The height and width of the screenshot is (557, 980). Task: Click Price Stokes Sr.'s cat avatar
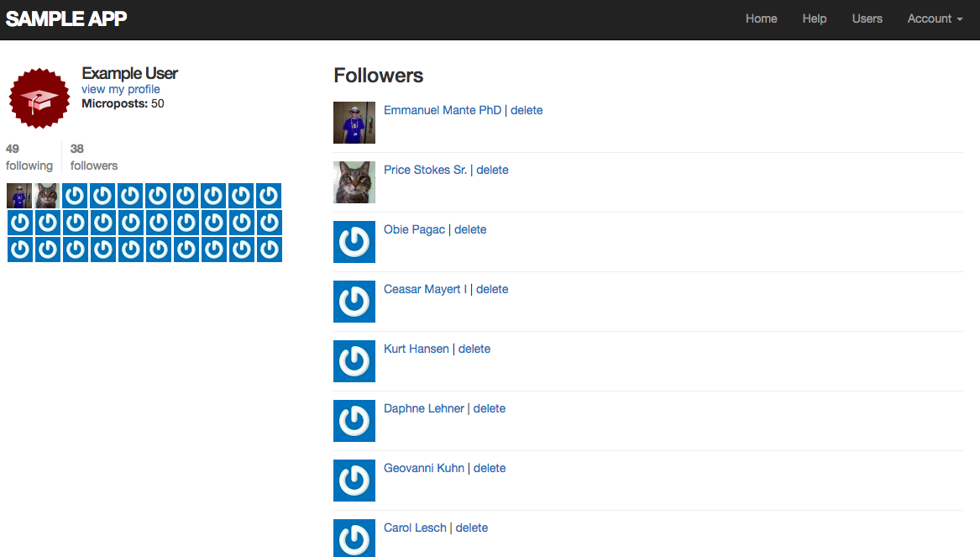(x=354, y=182)
